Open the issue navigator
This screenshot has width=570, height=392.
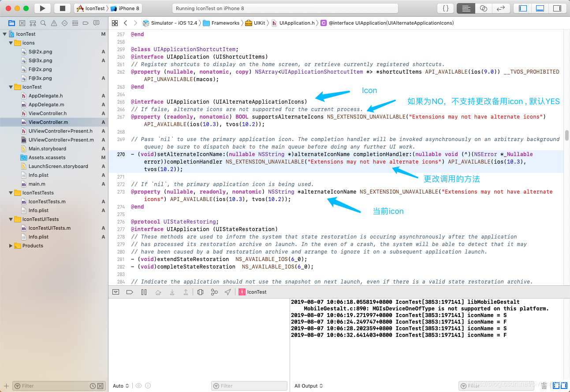(54, 23)
